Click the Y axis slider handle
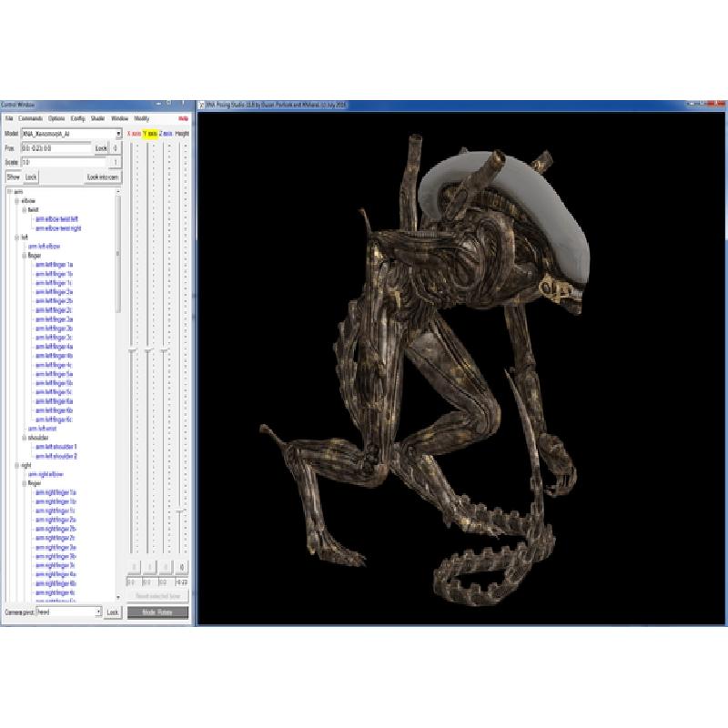Viewport: 728px width, 728px height. point(148,351)
